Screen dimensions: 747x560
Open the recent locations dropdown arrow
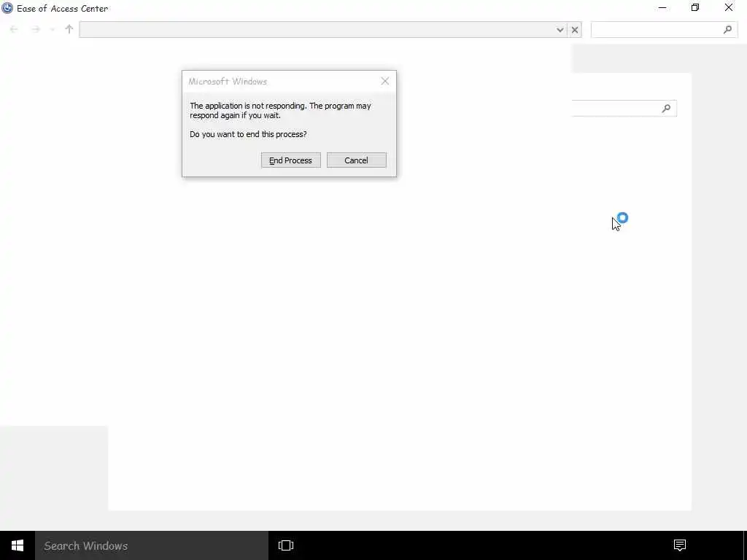tap(52, 29)
